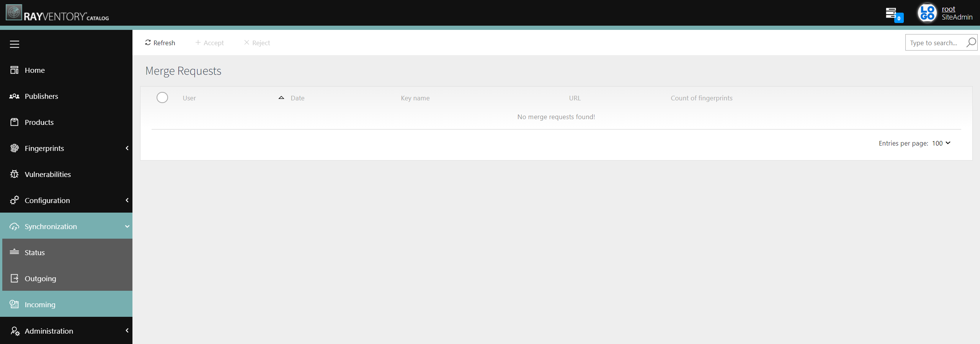980x344 pixels.
Task: Open the root user profile link
Action: pos(948,9)
